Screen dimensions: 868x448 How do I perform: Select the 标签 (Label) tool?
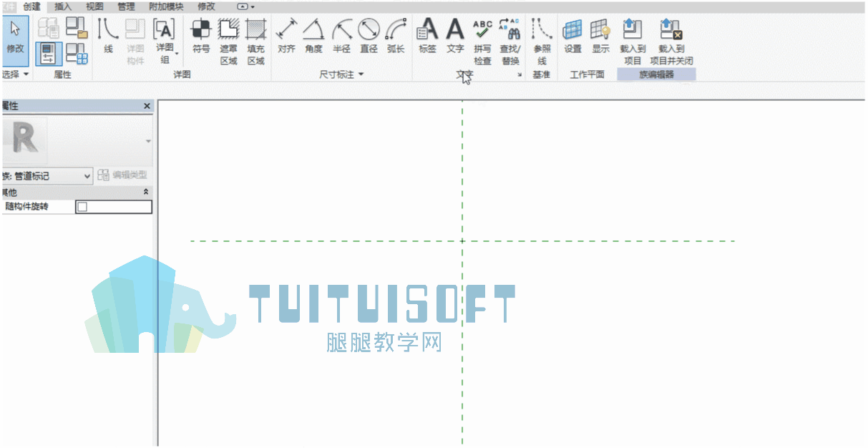[x=427, y=37]
